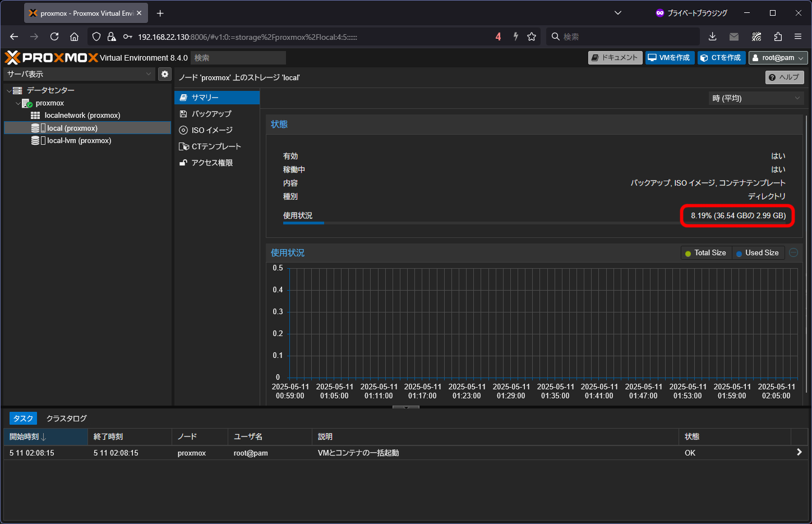The image size is (812, 524).
Task: Collapse the データセンター tree node
Action: click(x=9, y=90)
